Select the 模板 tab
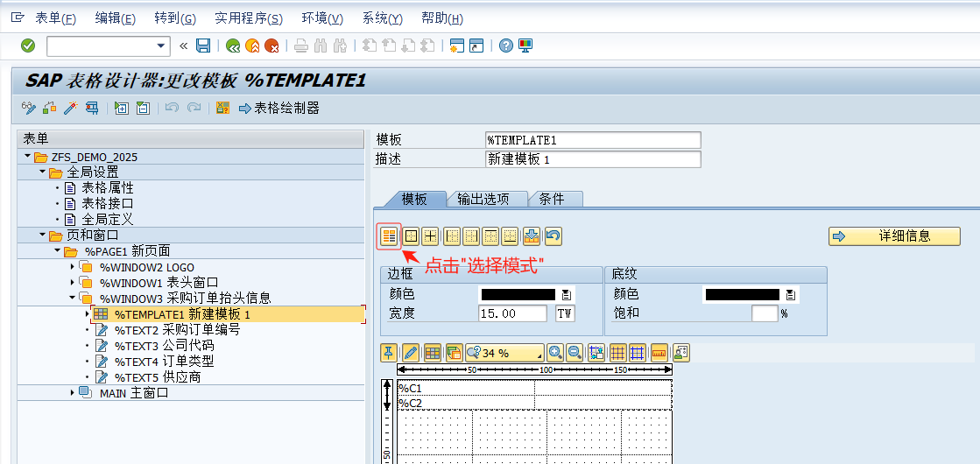This screenshot has height=464, width=980. (413, 200)
